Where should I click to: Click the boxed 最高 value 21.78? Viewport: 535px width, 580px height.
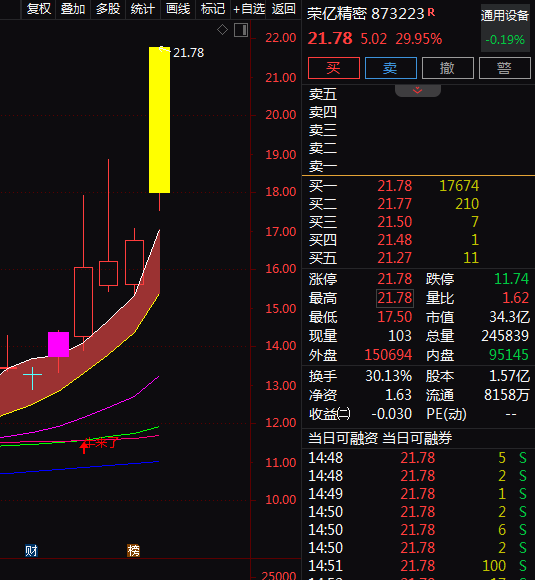(x=395, y=298)
